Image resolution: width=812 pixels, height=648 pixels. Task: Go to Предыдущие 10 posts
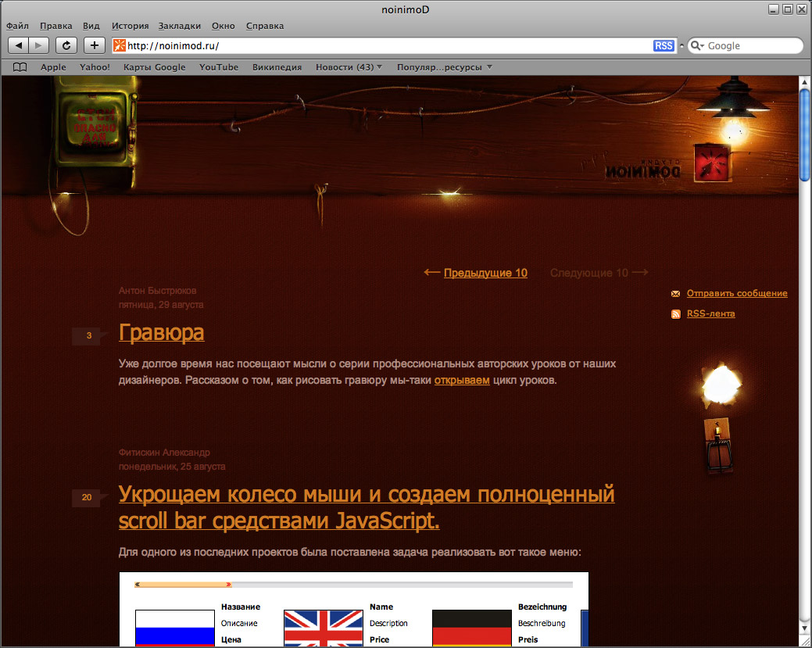click(485, 273)
